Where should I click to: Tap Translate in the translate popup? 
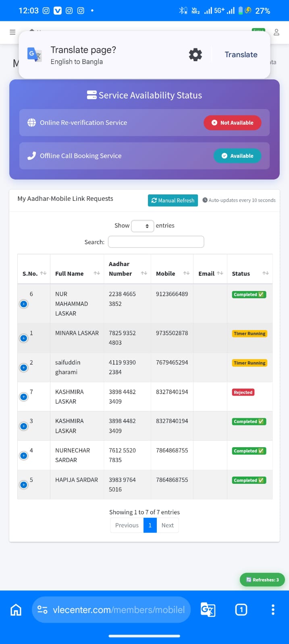click(x=241, y=55)
